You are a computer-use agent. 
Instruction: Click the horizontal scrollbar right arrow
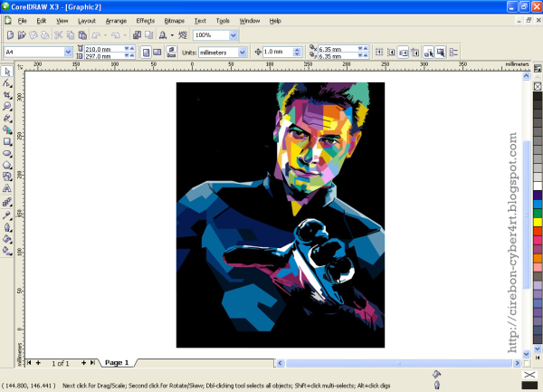click(517, 363)
